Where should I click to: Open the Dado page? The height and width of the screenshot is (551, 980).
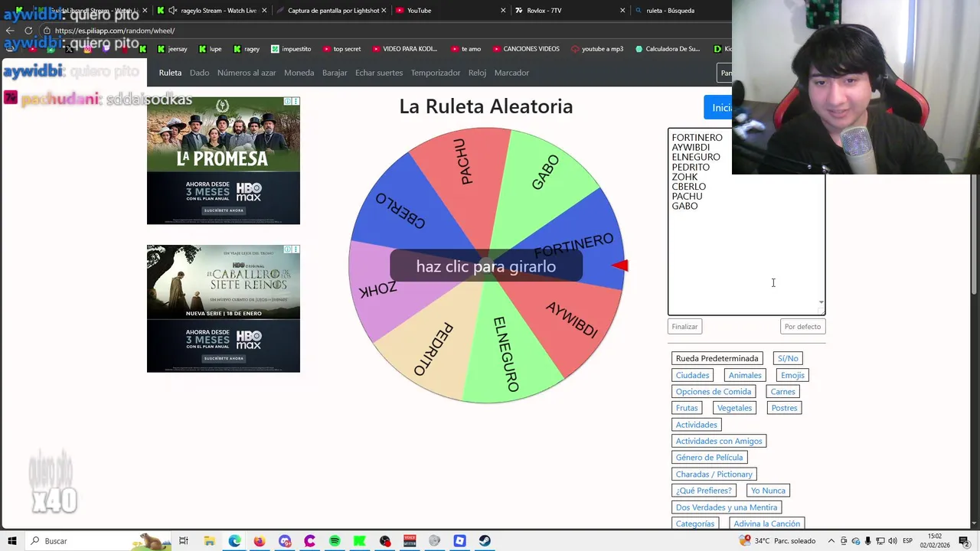(199, 73)
